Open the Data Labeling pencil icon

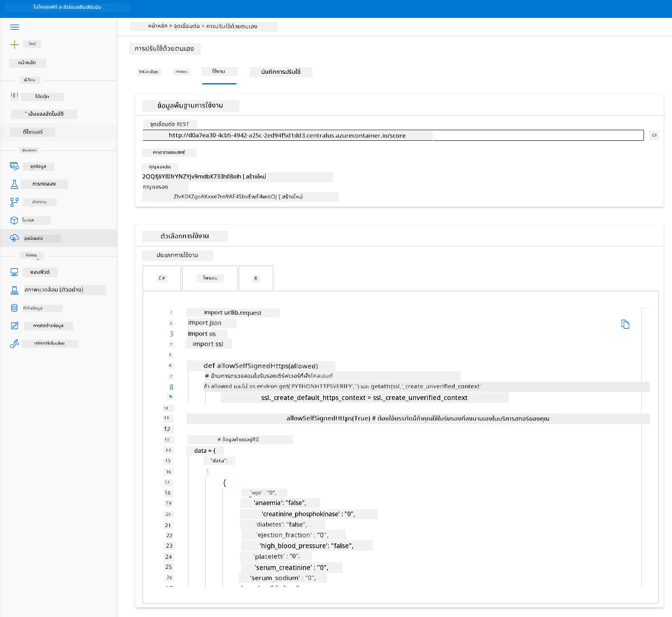[15, 326]
